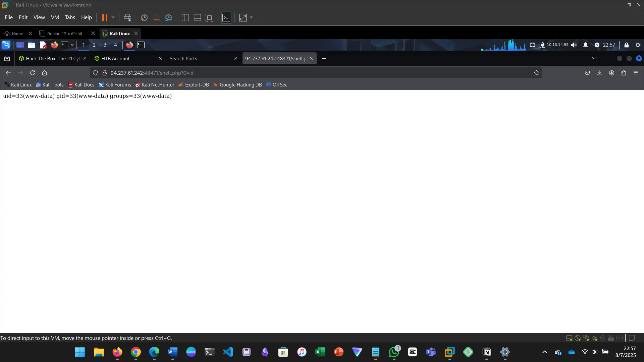Toggle the Kali screen lock icon
644x362 pixels.
coord(626,45)
